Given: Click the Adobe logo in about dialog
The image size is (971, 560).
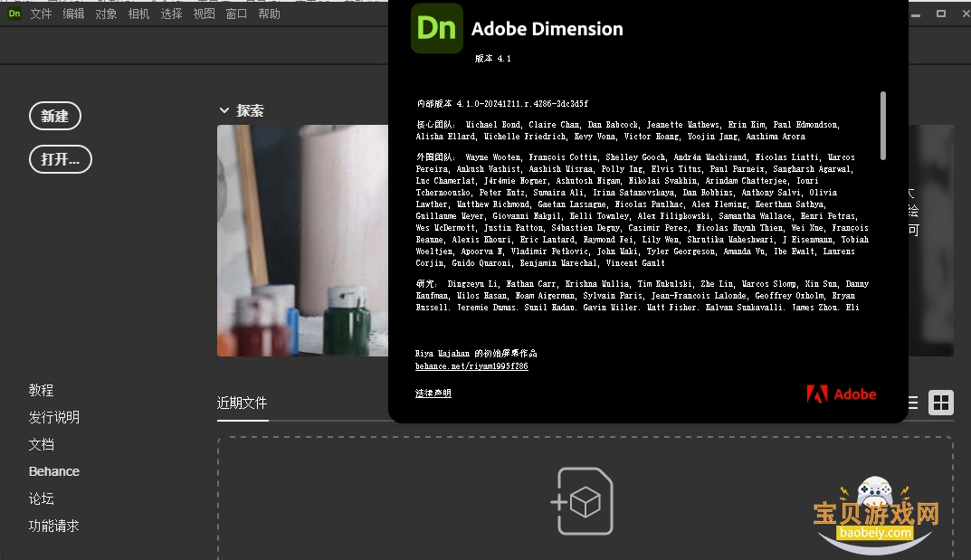Looking at the screenshot, I should pos(842,394).
